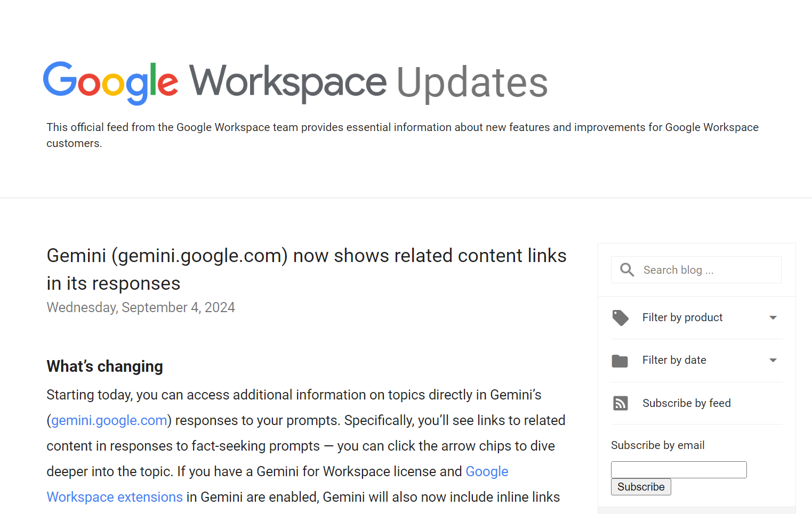
Task: Click the RSS feed icon
Action: 620,403
